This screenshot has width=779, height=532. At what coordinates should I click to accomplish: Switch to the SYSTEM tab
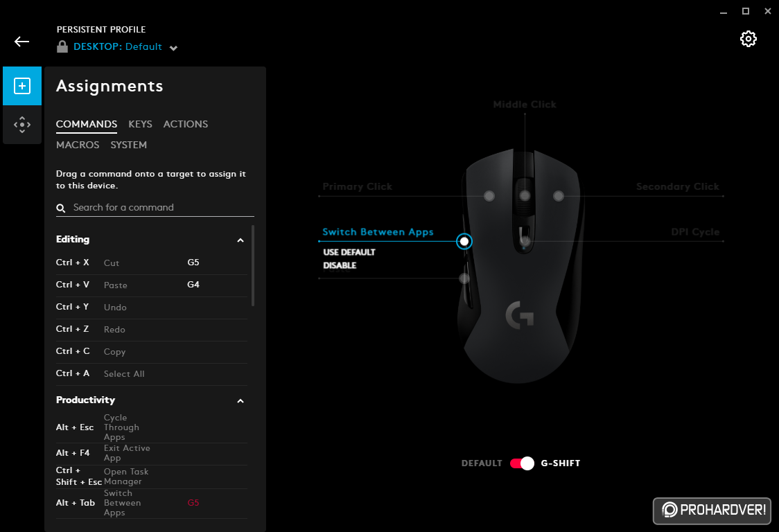129,145
